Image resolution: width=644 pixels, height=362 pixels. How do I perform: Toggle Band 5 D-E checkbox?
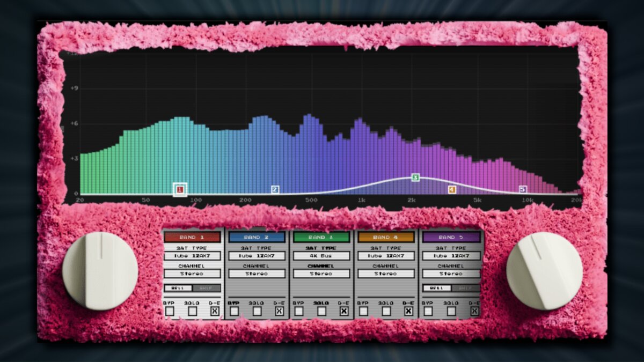coord(474,311)
